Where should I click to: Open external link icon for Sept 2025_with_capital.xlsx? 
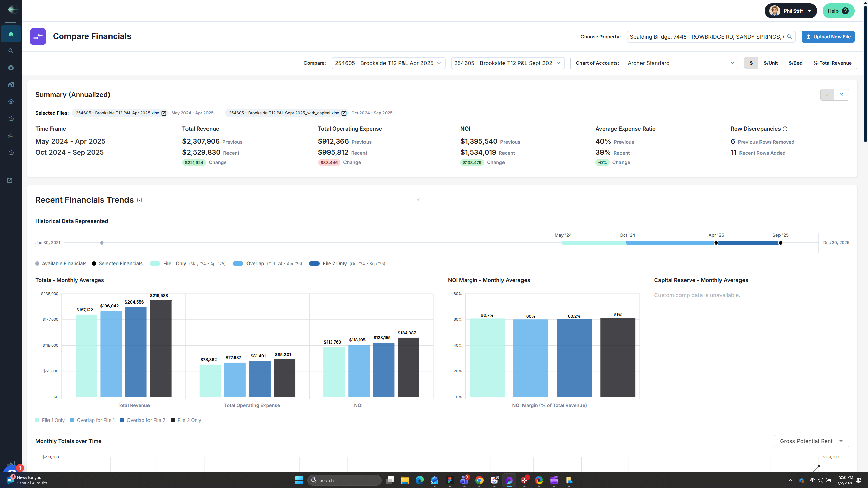(344, 113)
